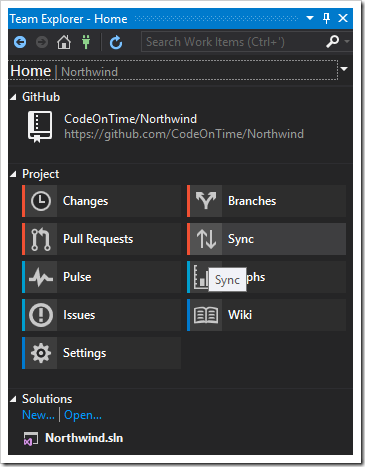Collapse the GitHub section
365x467 pixels.
tap(13, 97)
